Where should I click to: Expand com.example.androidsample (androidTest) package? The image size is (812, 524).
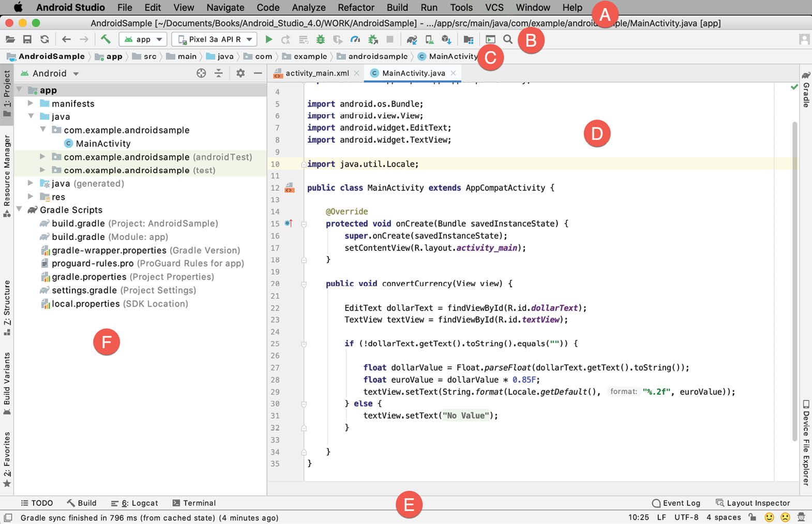(x=42, y=156)
